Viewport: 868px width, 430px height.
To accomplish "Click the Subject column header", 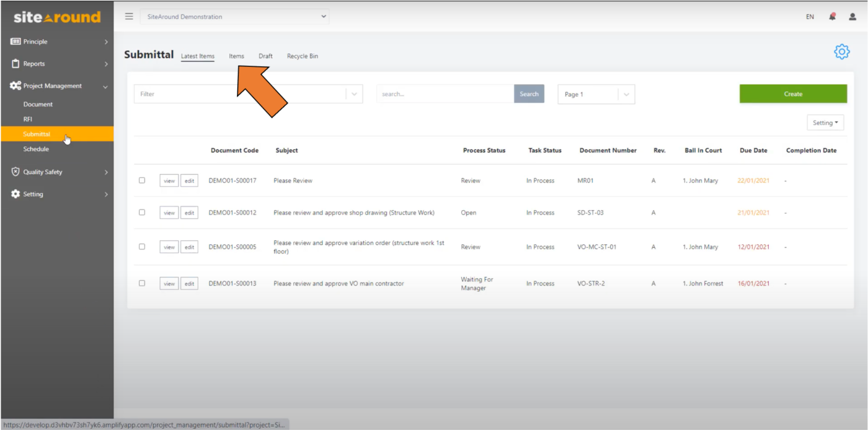I will [x=286, y=151].
